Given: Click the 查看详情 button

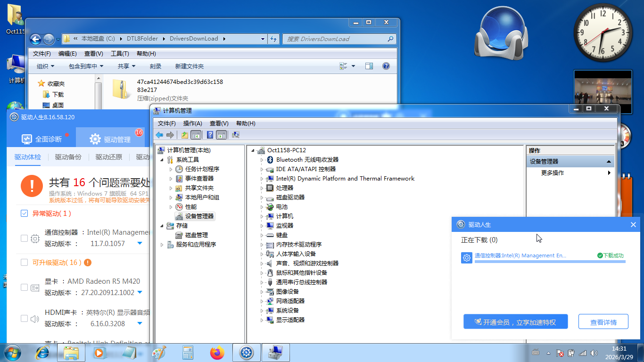Looking at the screenshot, I should point(603,322).
